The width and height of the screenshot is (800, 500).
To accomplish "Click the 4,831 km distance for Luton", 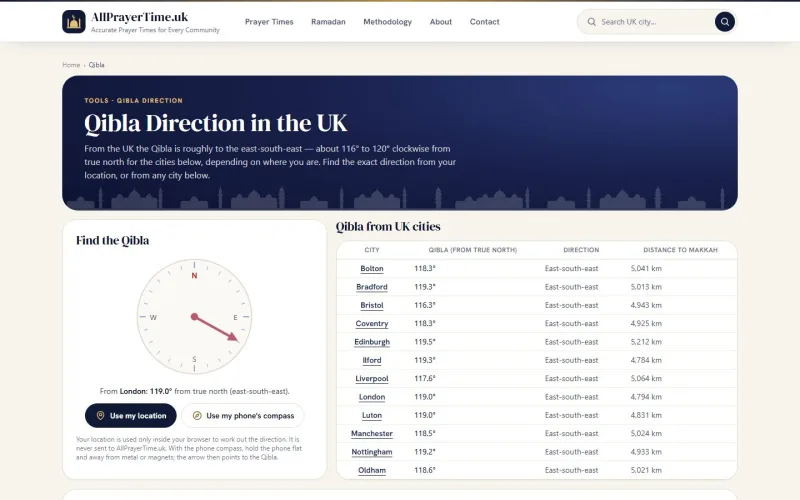I will pyautogui.click(x=646, y=415).
